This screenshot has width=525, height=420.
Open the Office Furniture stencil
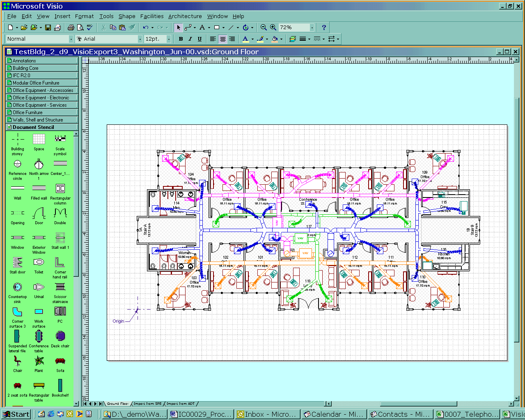42,112
